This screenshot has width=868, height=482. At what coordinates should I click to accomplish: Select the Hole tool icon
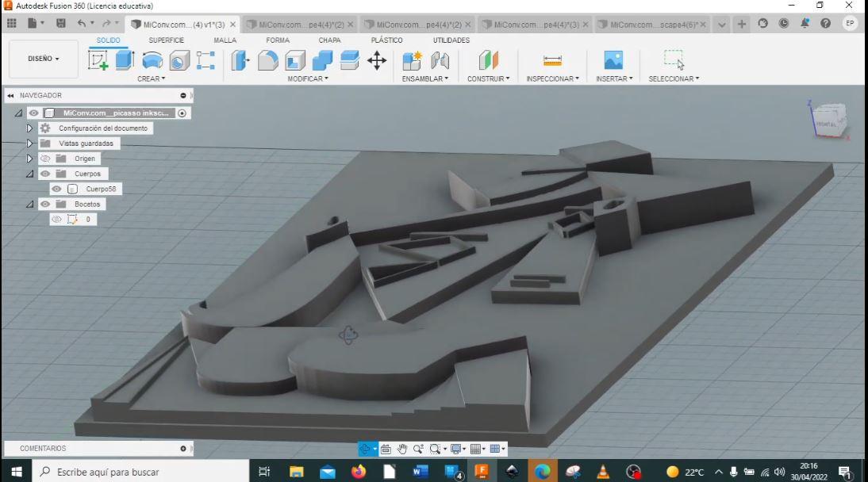[x=179, y=60]
